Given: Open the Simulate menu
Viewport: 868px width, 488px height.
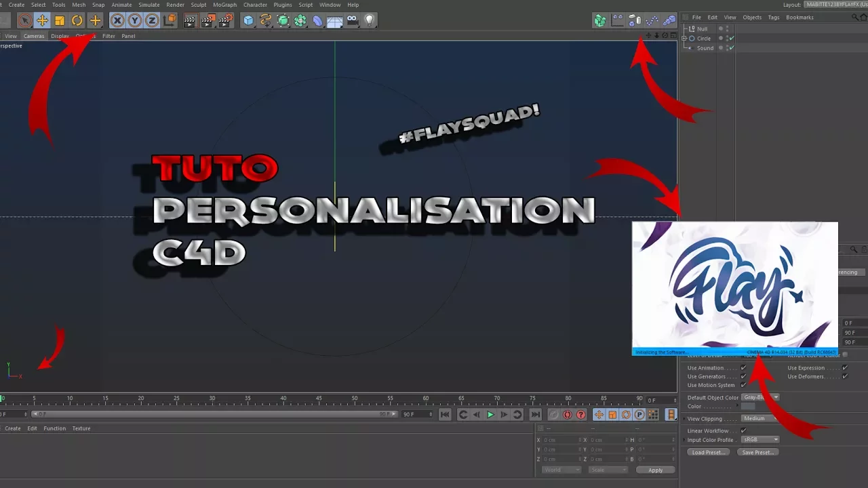Looking at the screenshot, I should pos(149,5).
